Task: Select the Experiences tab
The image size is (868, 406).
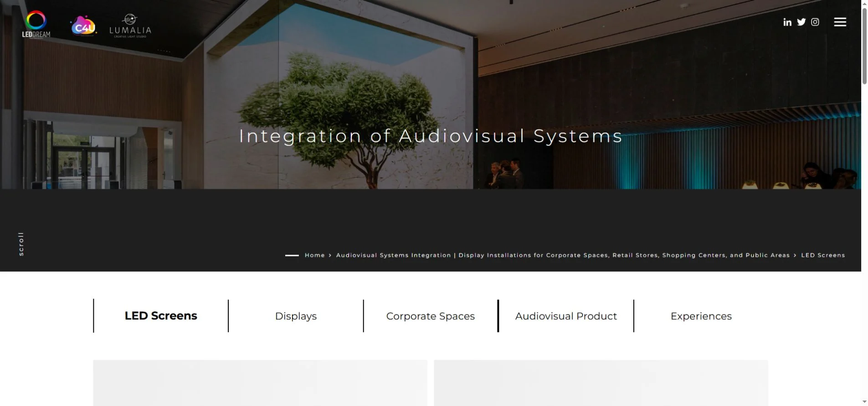Action: tap(701, 316)
